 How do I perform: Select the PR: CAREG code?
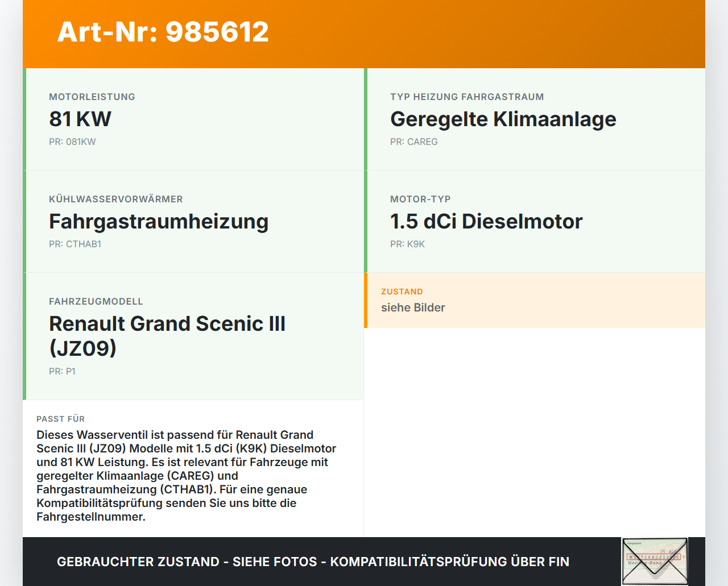tap(413, 142)
